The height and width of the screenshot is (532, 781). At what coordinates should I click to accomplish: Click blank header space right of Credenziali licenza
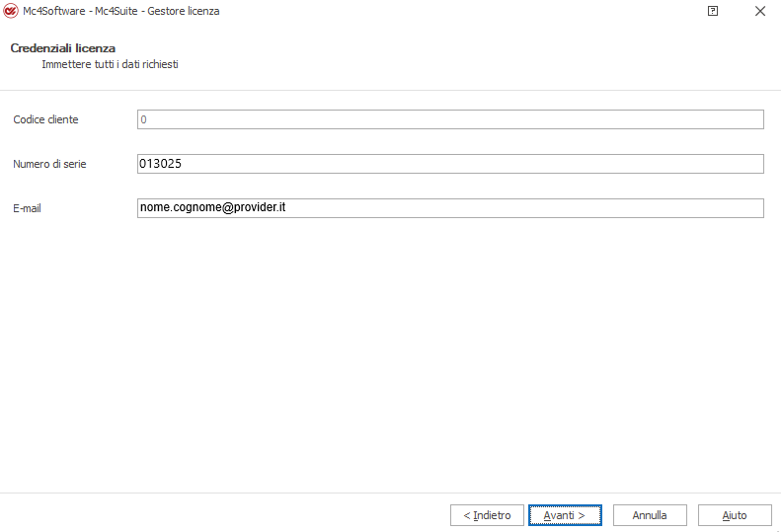(444, 54)
